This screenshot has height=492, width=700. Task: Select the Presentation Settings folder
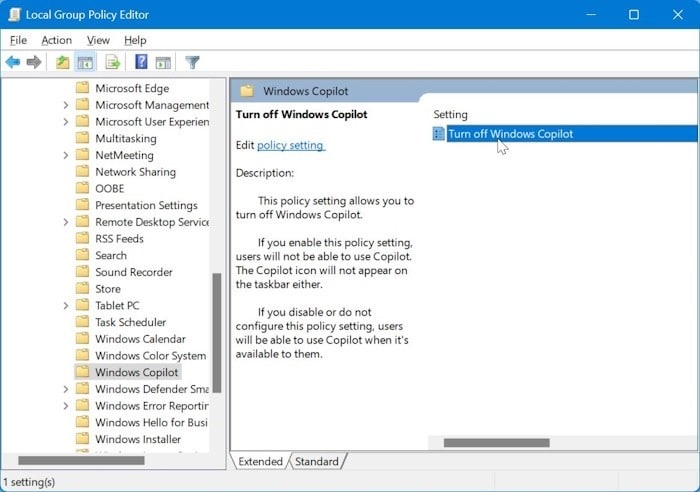146,205
